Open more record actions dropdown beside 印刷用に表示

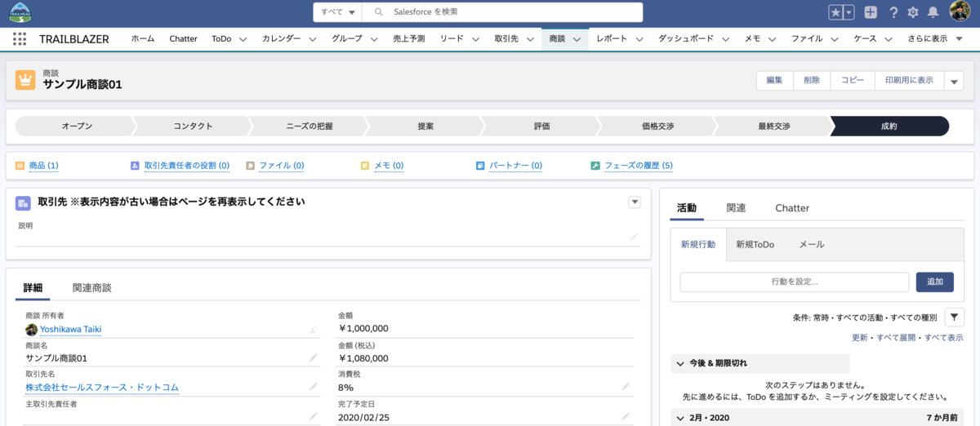954,81
